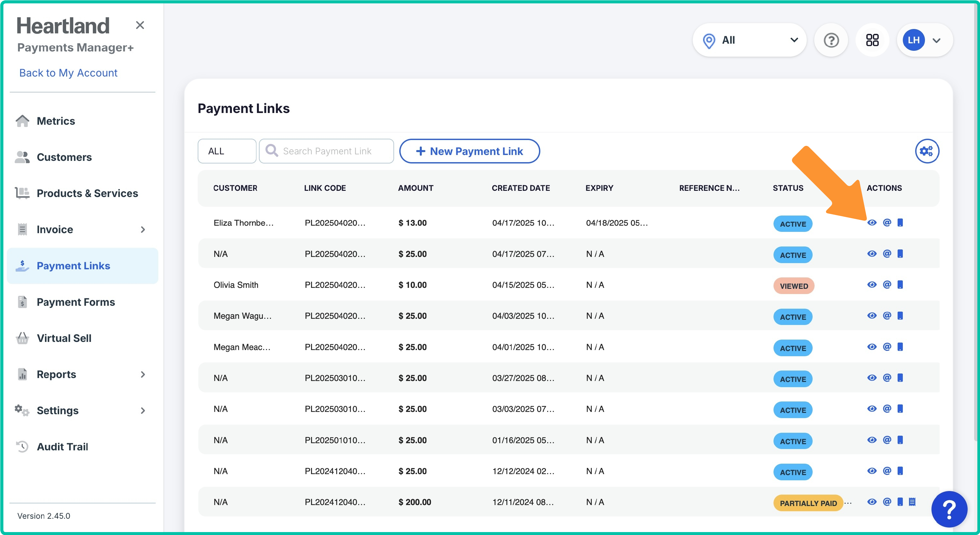Viewport: 980px width, 535px height.
Task: Click the Eliza Thornbe customer name
Action: [x=244, y=223]
